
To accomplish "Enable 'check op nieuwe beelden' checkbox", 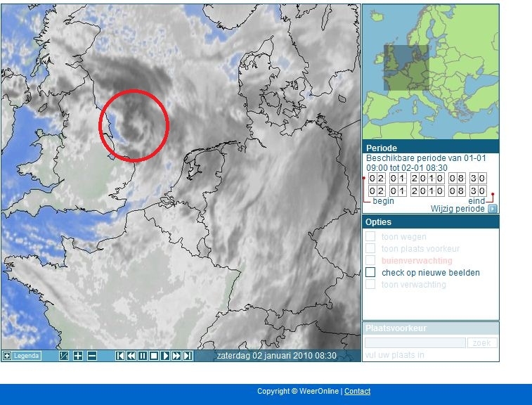I will [370, 272].
